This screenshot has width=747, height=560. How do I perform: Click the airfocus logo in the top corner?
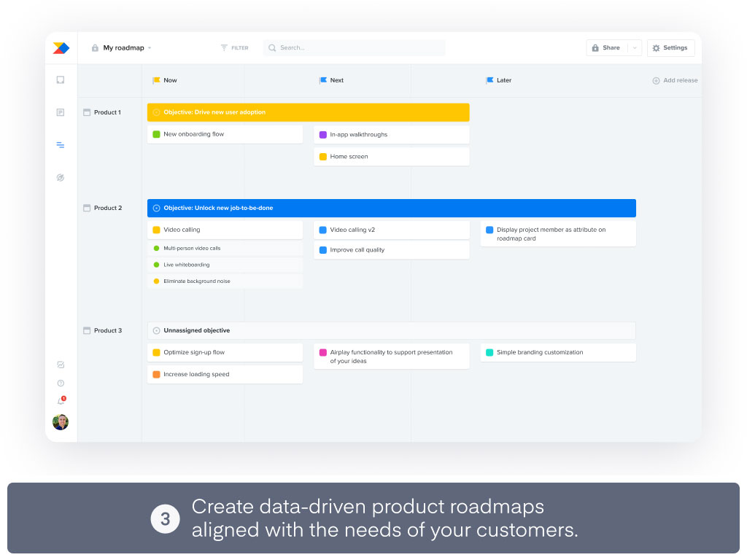(x=61, y=47)
